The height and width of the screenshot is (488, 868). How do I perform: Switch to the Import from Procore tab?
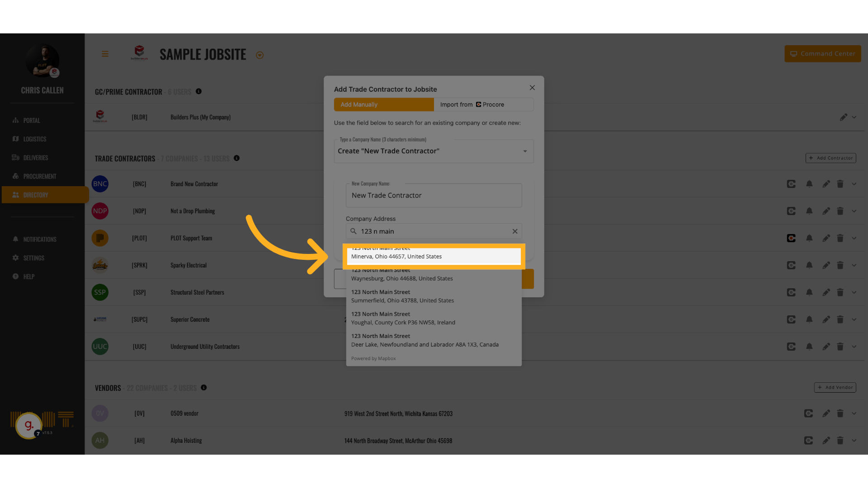483,104
